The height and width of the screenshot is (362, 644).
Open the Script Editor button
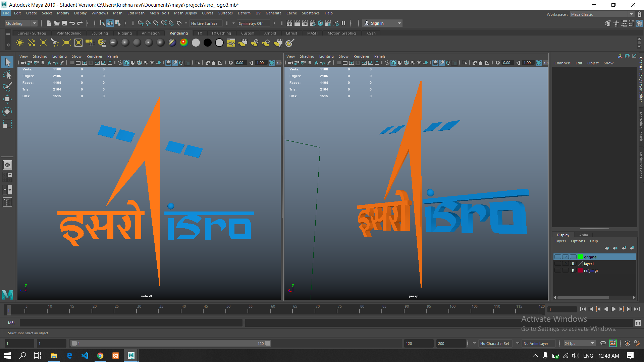pos(638,323)
